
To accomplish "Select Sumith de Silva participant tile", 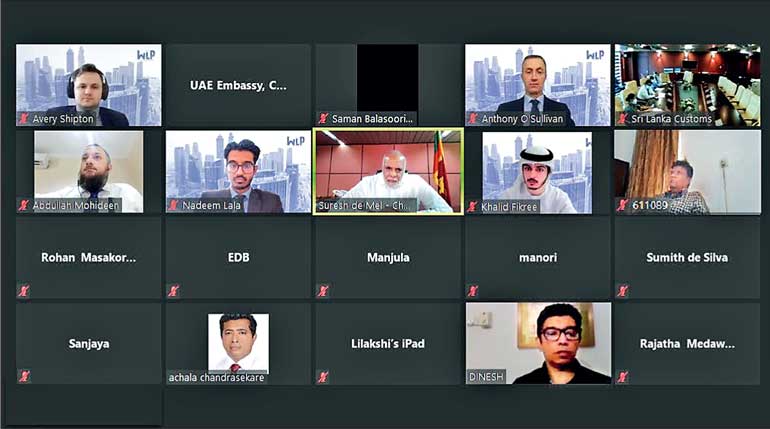I will tap(687, 257).
